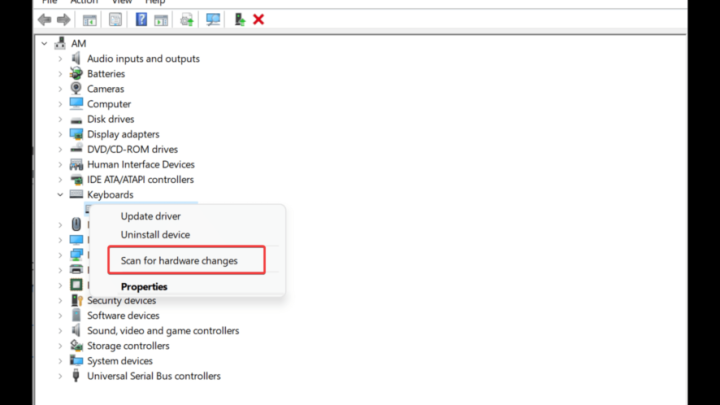
Task: Select the Sound, video and game controllers row
Action: point(163,331)
